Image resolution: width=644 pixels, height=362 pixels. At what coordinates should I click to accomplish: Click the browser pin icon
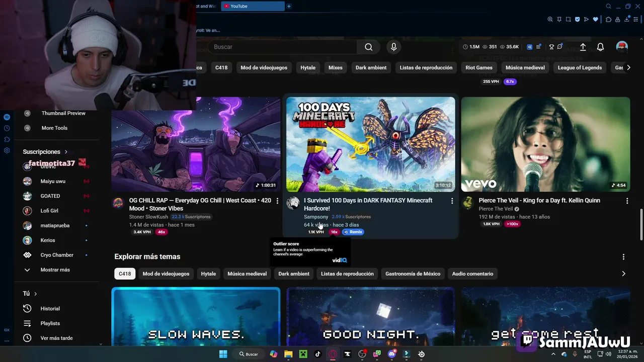click(x=559, y=19)
